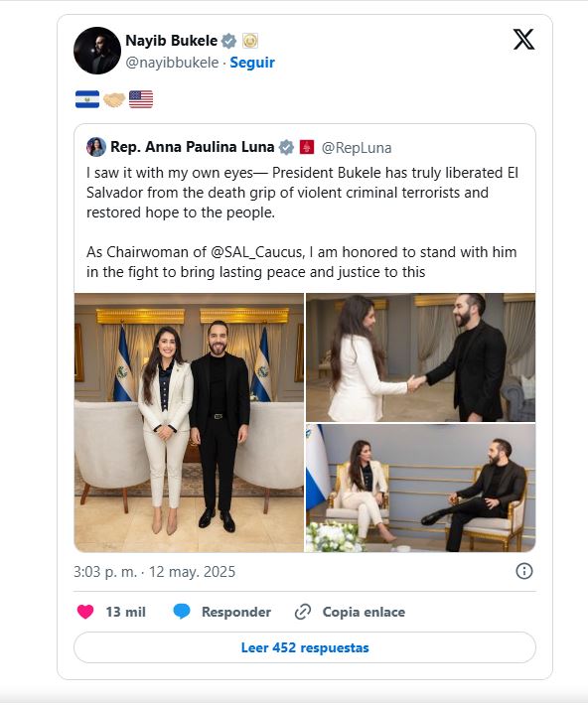Like the tweet with heart icon
The height and width of the screenshot is (706, 588).
[x=85, y=612]
